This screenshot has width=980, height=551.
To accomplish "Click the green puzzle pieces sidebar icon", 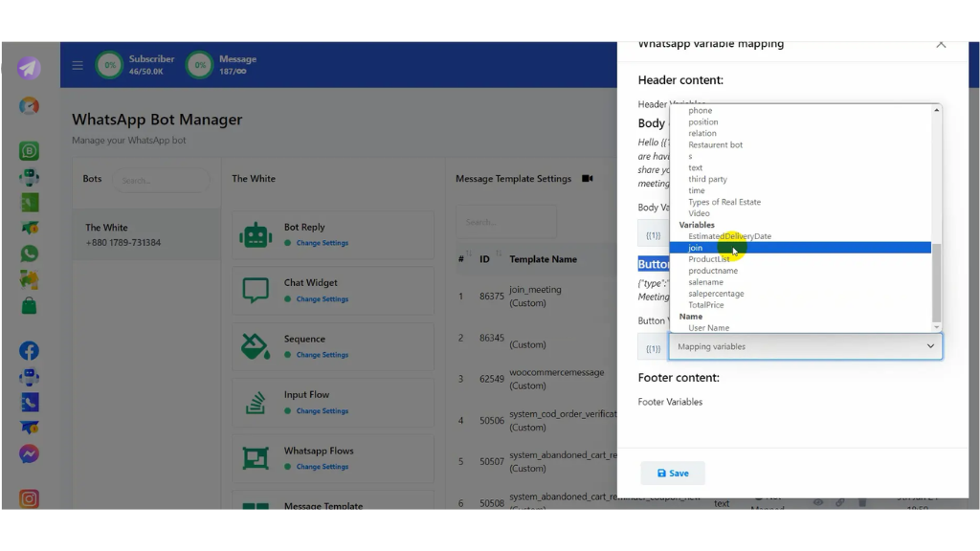I will 29,279.
